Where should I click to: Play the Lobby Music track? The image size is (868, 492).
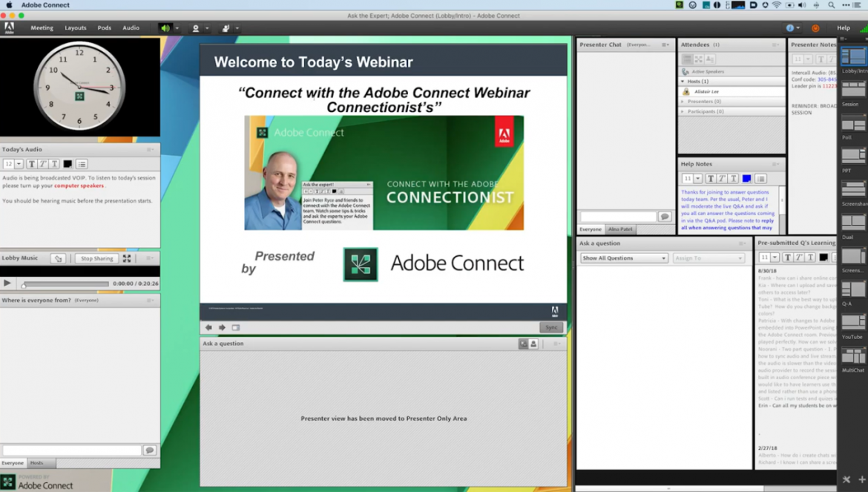coord(7,283)
